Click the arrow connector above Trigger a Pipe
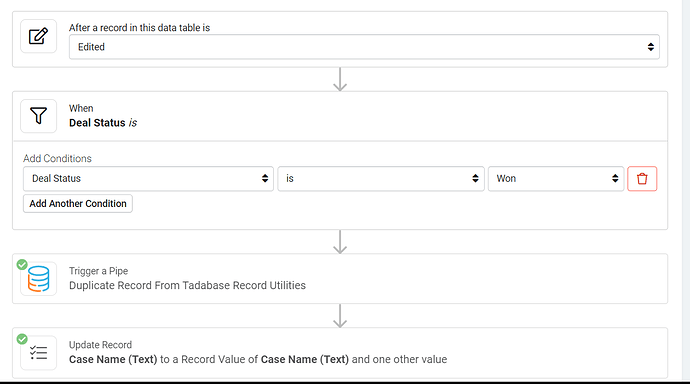 tap(340, 241)
